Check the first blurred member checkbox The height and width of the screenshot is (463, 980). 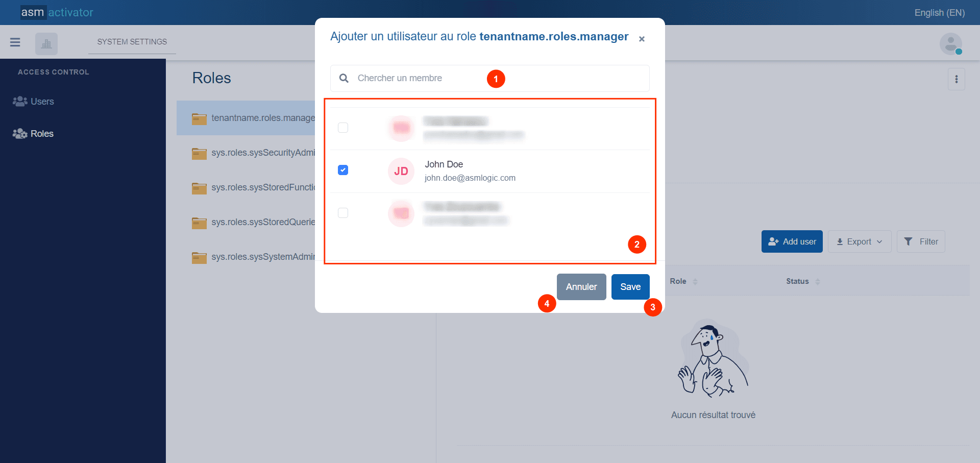(343, 128)
